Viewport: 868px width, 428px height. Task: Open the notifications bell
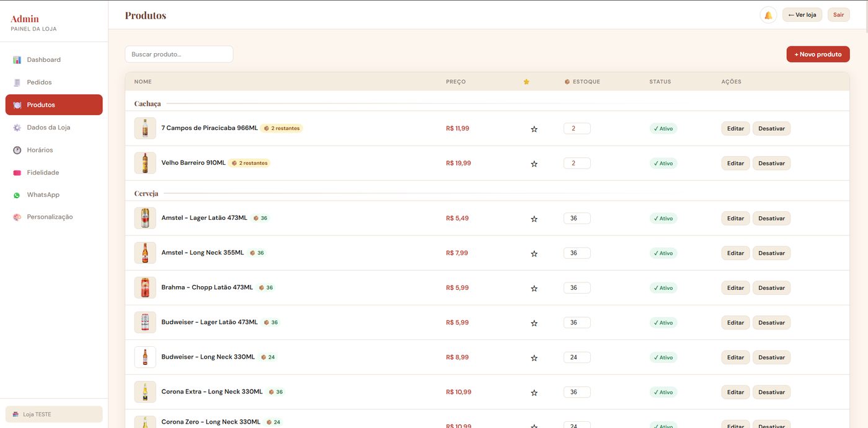[x=768, y=15]
